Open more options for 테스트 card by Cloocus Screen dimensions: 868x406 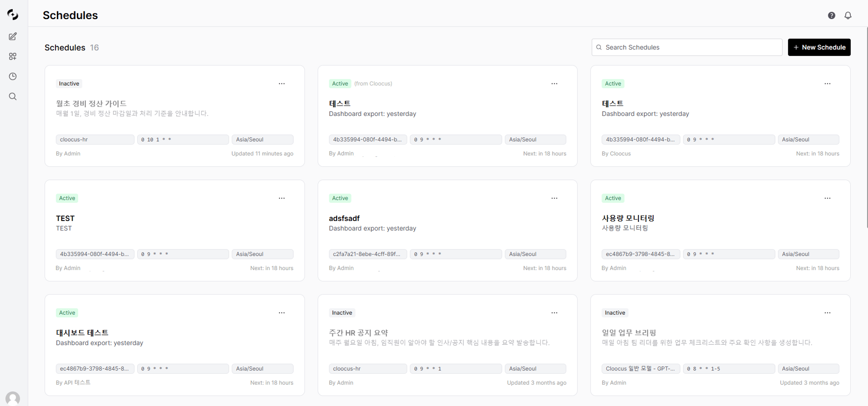point(827,83)
